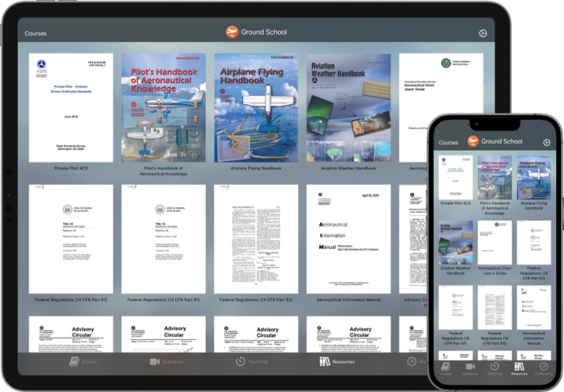Open Pilot's Handbook of Aeronautical Knowledge cover on iPad

pyautogui.click(x=164, y=108)
